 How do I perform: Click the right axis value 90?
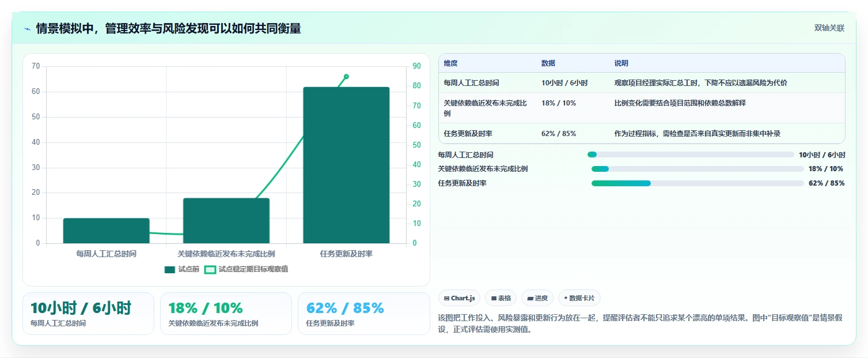[416, 66]
